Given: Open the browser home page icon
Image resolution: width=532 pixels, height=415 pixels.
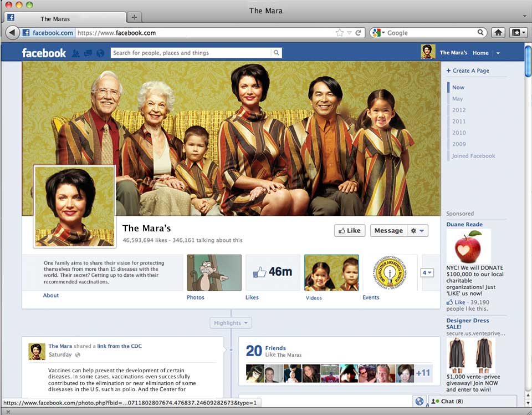Looking at the screenshot, I should [498, 33].
